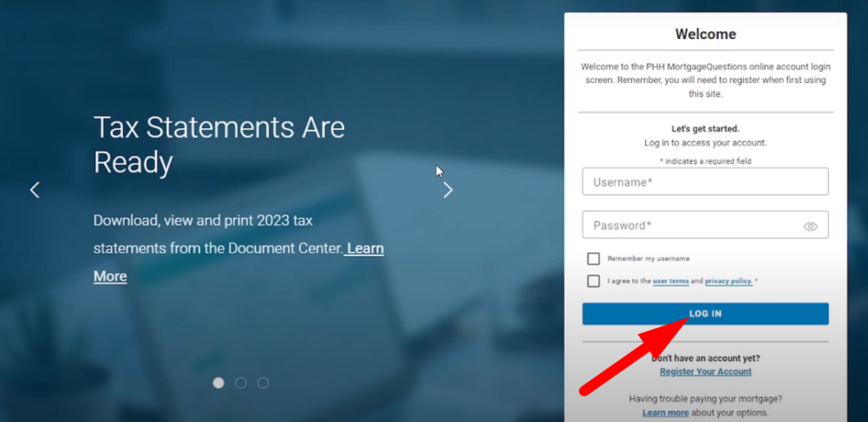Open the Register Your Account link
Screen dimensions: 868x422
pos(705,372)
